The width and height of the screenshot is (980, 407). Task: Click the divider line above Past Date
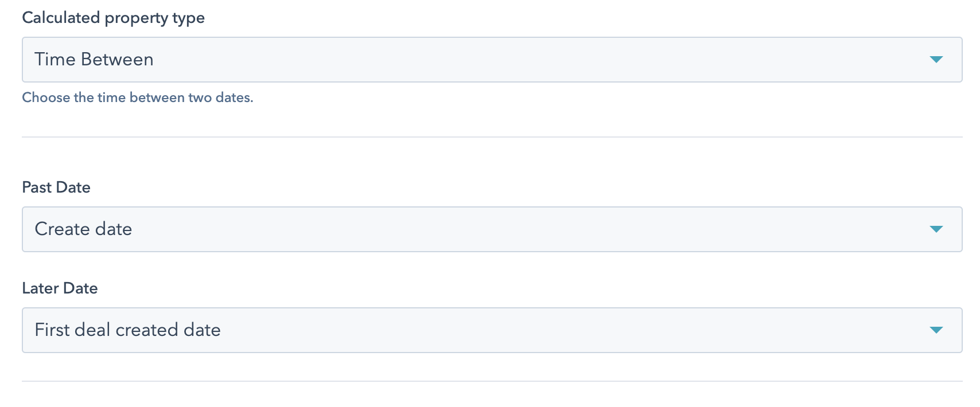[x=492, y=137]
